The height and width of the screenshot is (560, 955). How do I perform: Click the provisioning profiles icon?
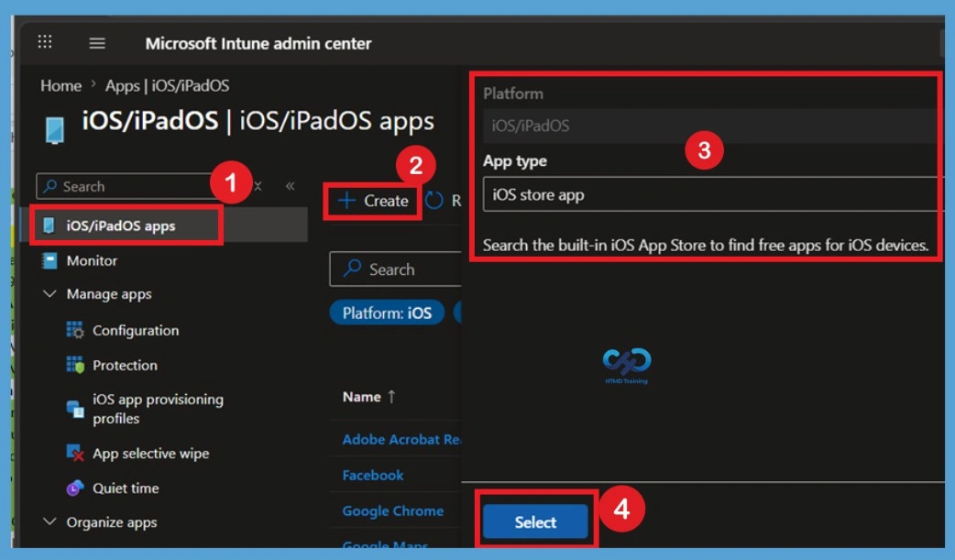[75, 409]
